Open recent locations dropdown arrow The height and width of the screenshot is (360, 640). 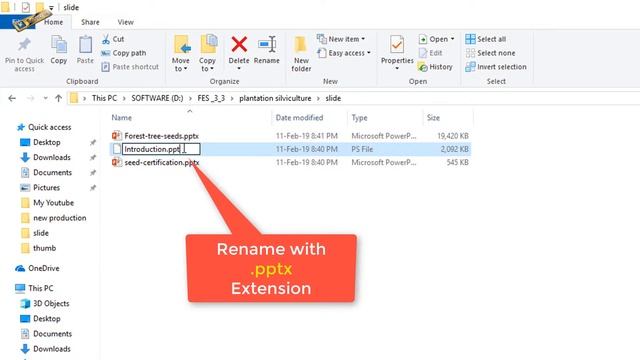(45, 98)
